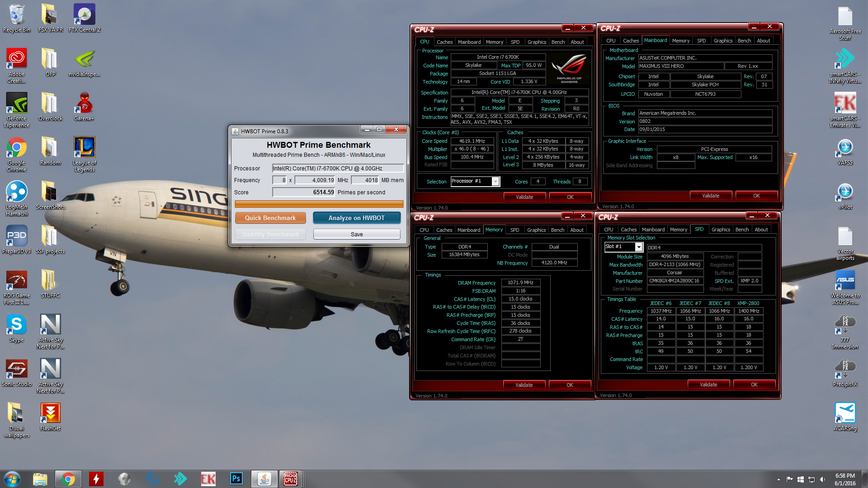868x488 pixels.
Task: Launch League of Legends icon
Action: [85, 154]
